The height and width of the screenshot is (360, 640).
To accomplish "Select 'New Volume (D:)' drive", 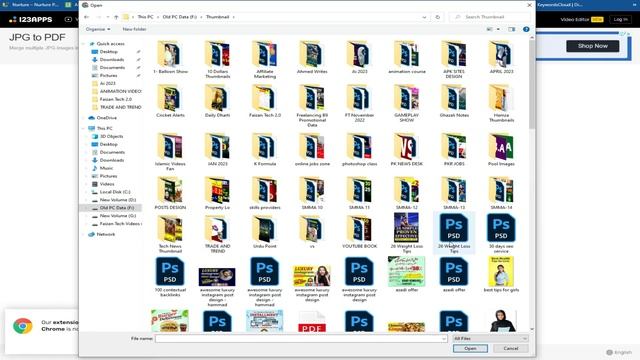I will pos(114,200).
